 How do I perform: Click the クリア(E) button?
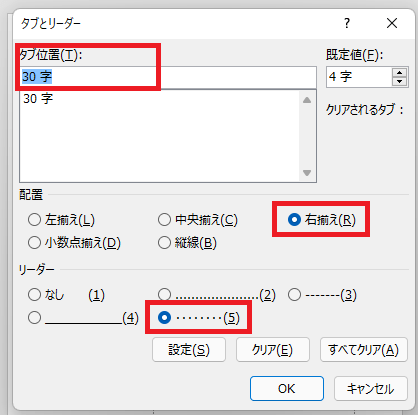273,350
